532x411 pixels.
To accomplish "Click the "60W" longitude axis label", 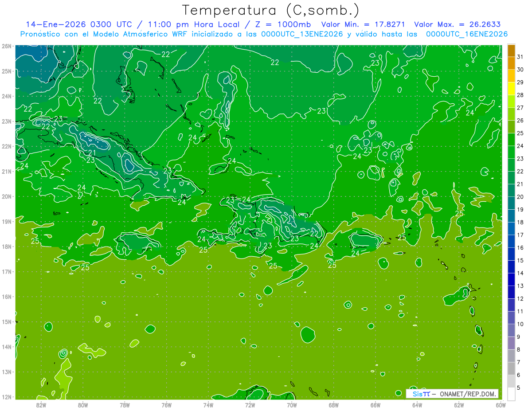I will coord(501,405).
